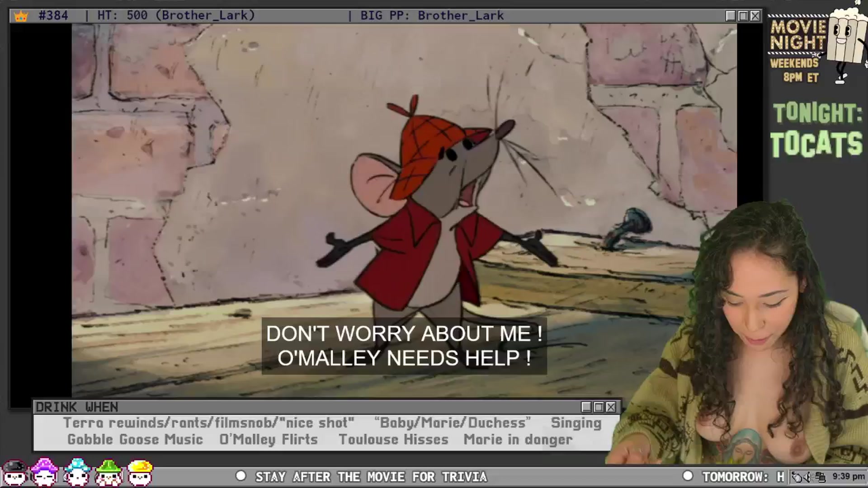Click the orange crown icon in the title bar

21,16
